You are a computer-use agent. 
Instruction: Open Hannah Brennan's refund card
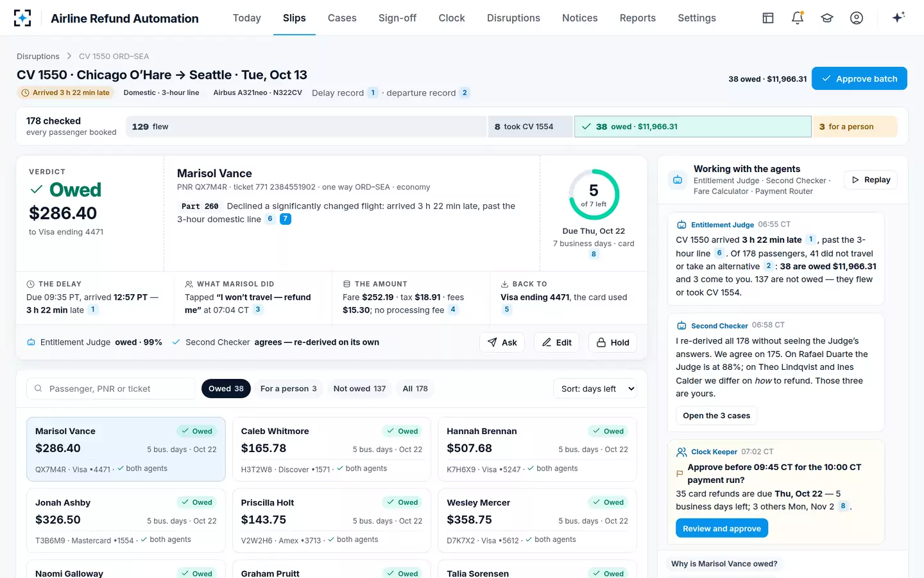pos(537,450)
